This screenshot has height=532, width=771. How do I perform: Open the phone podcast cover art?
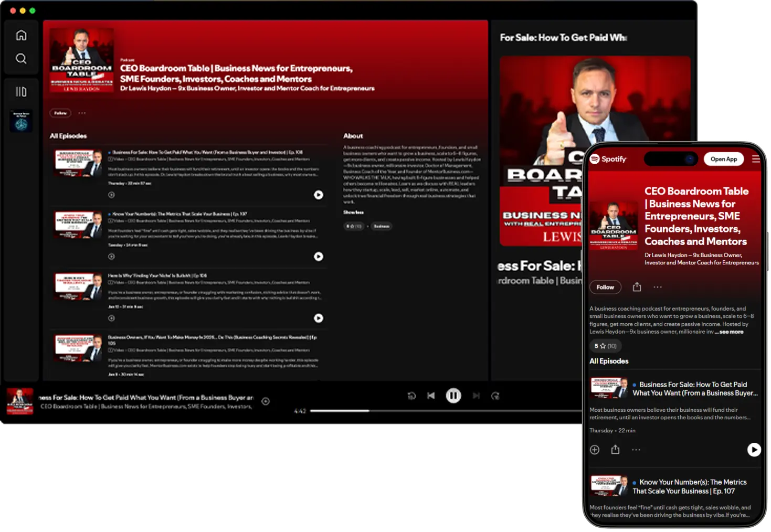coord(614,226)
